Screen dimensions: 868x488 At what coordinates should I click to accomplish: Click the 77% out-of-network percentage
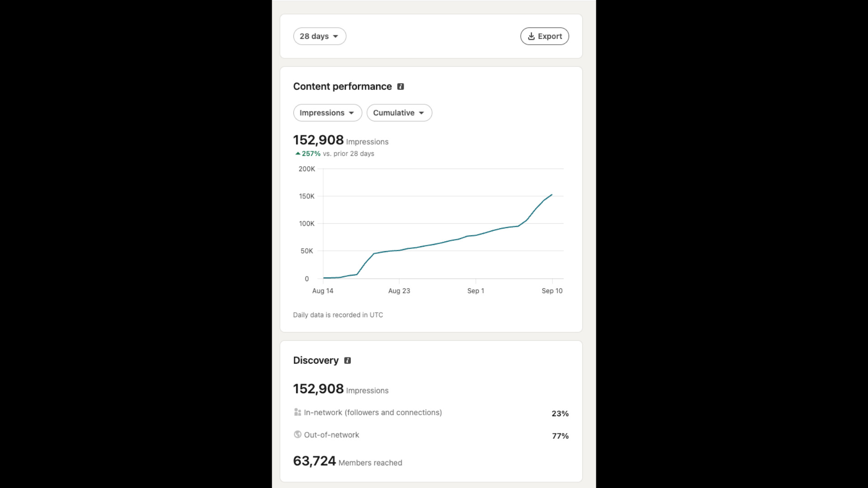click(x=560, y=436)
